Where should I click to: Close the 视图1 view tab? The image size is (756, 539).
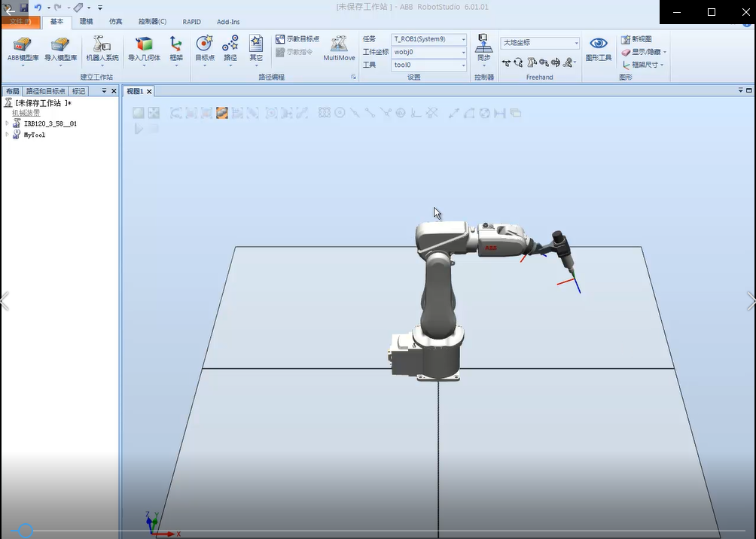pyautogui.click(x=149, y=91)
